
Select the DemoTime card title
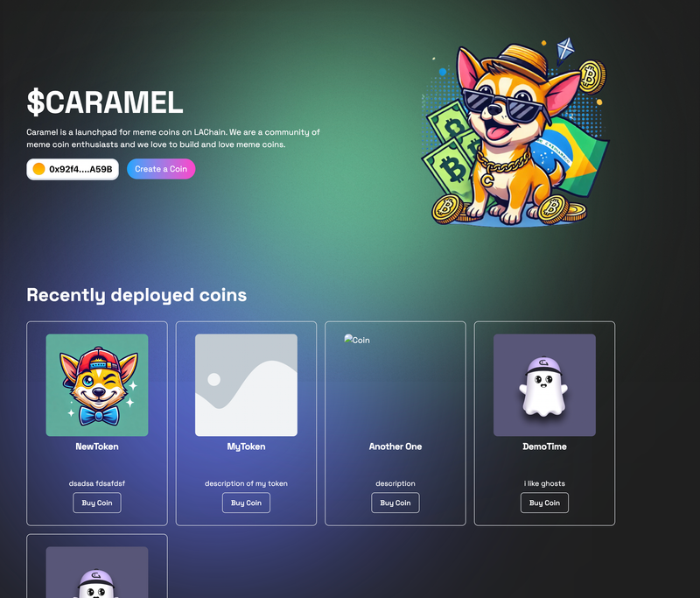click(544, 447)
